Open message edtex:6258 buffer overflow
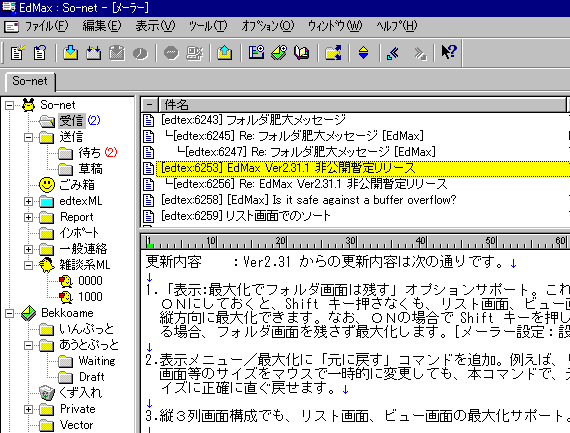Viewport: 570px width, 433px height. click(x=308, y=200)
